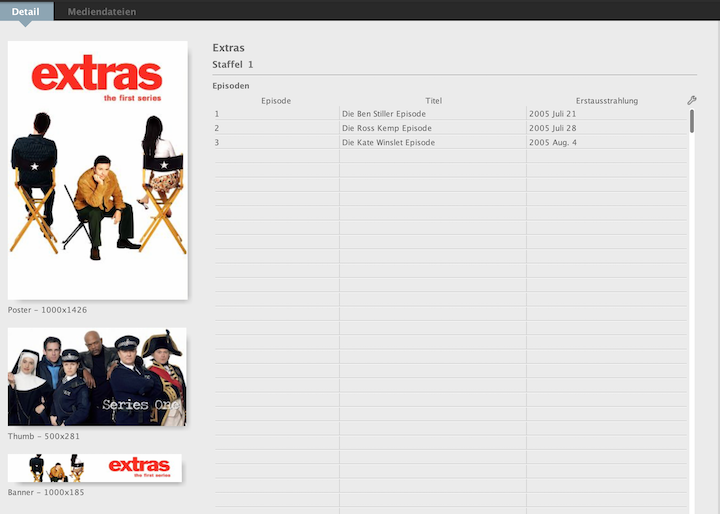Select row 'Die Ben Stiller Episode'
The height and width of the screenshot is (514, 720).
[450, 113]
